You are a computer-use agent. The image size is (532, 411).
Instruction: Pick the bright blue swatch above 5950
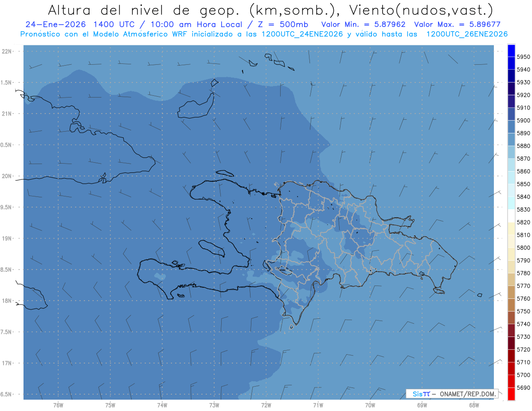tap(511, 51)
